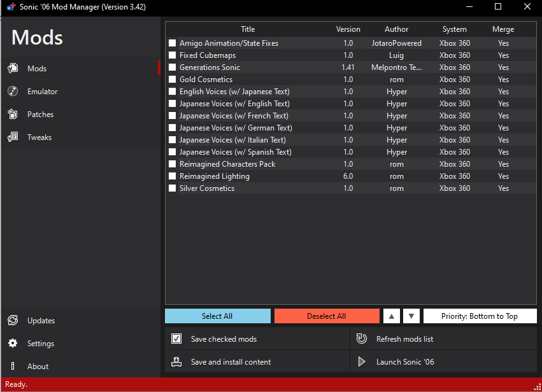The height and width of the screenshot is (392, 542).
Task: Click the Tweaks sidebar icon
Action: 13,137
